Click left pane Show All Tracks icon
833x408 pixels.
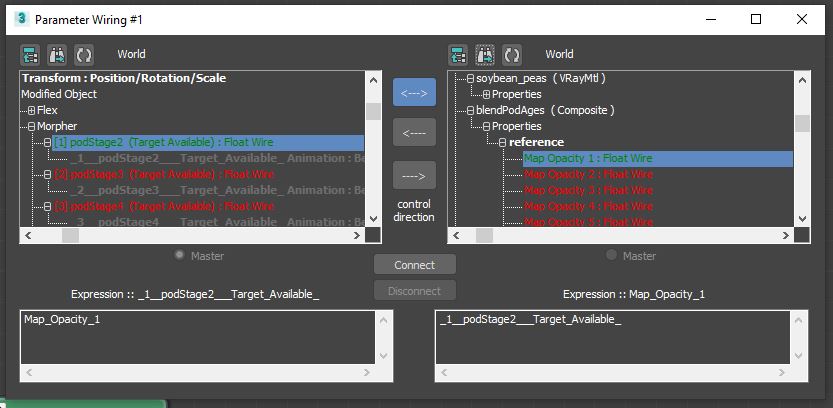tap(29, 55)
